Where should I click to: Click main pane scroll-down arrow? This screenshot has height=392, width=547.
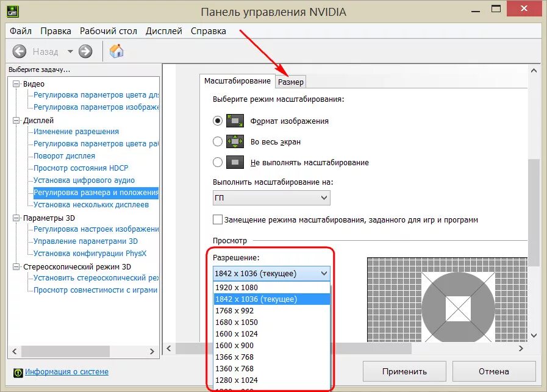pyautogui.click(x=534, y=335)
